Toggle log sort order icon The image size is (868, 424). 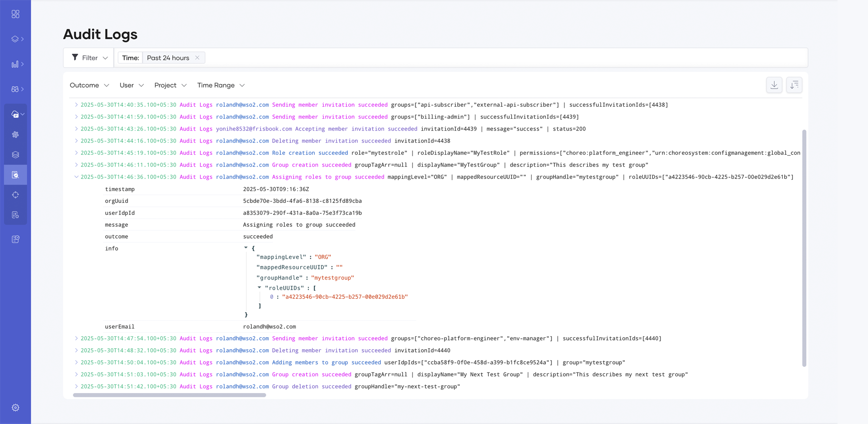click(794, 85)
